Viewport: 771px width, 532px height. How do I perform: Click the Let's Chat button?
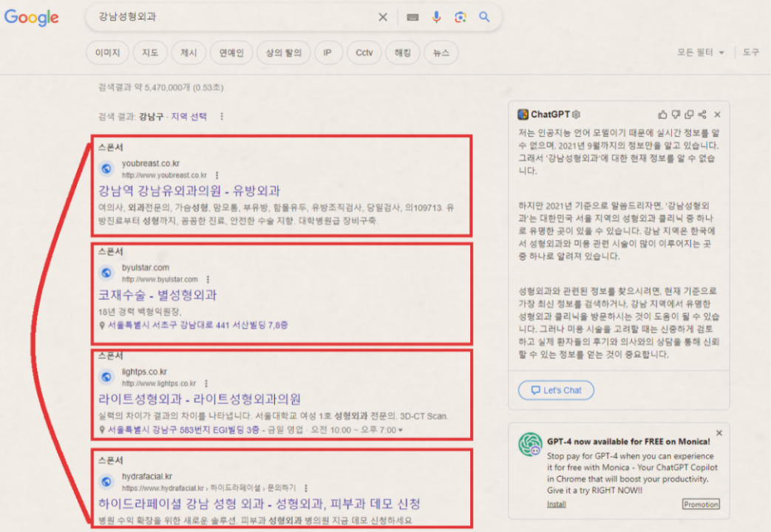[x=556, y=390]
